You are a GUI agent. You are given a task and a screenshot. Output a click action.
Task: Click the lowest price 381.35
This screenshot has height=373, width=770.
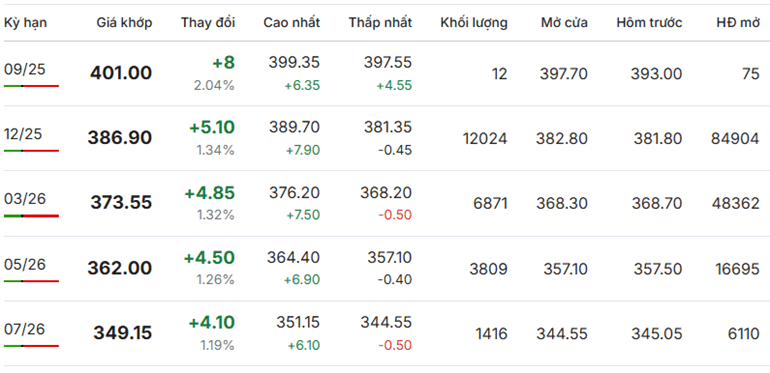pyautogui.click(x=388, y=127)
